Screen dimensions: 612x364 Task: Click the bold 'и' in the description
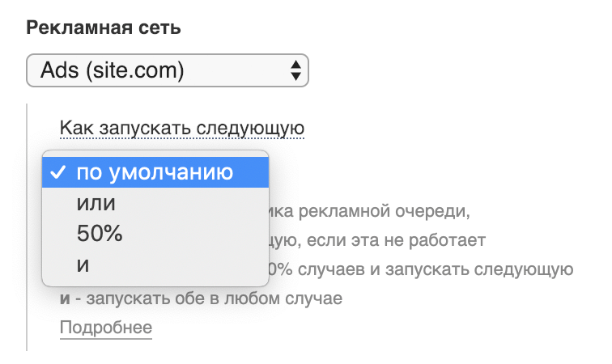point(65,298)
